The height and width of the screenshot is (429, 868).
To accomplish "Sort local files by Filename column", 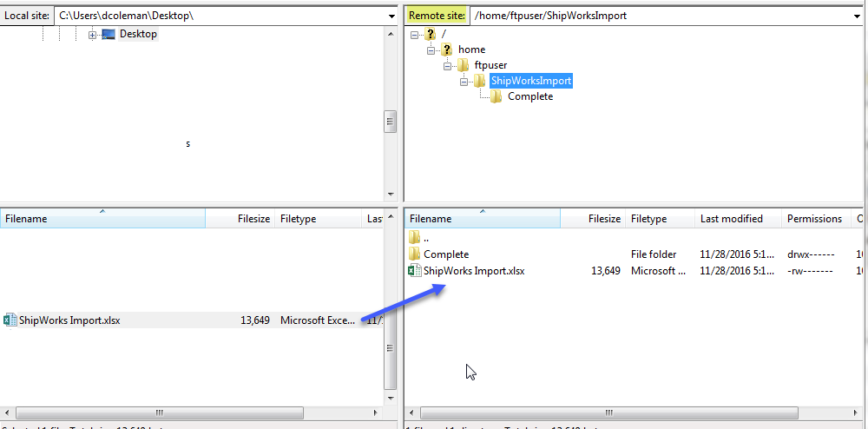I will pyautogui.click(x=103, y=219).
